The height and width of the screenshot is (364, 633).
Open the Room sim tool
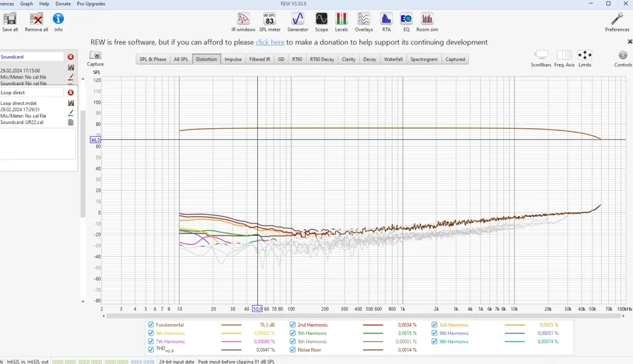pos(427,19)
